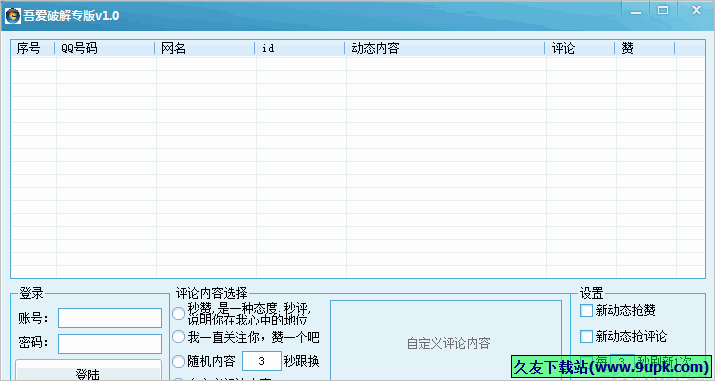Focus the 账号 input field
Image resolution: width=715 pixels, height=381 pixels.
tap(110, 318)
